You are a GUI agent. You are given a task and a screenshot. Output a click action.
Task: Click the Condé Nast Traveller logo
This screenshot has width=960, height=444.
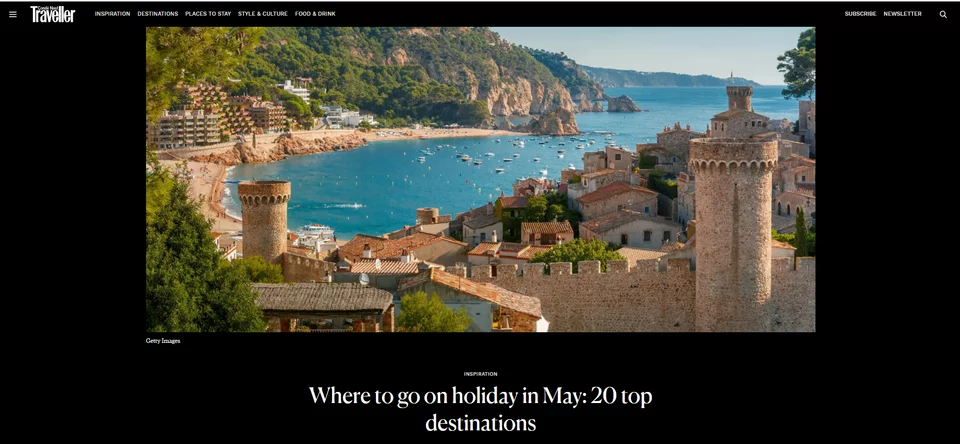53,13
